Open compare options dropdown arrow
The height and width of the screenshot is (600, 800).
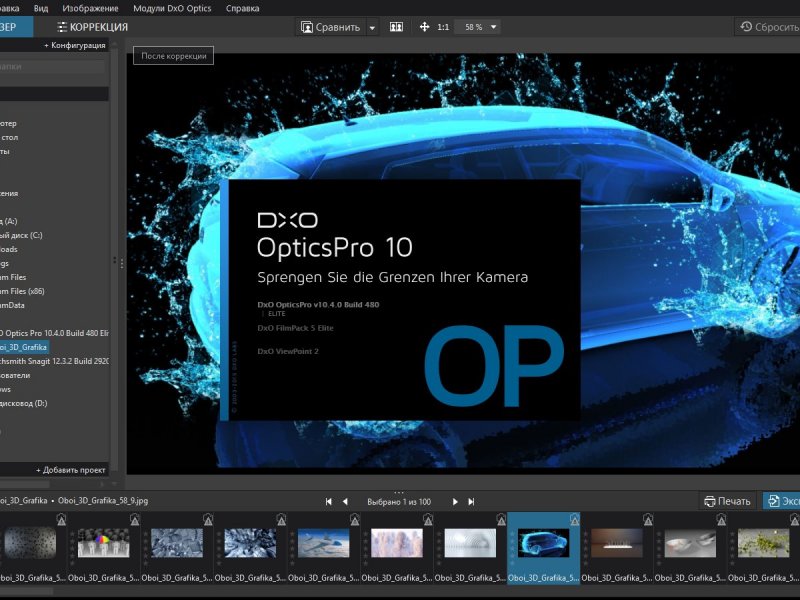click(x=372, y=28)
